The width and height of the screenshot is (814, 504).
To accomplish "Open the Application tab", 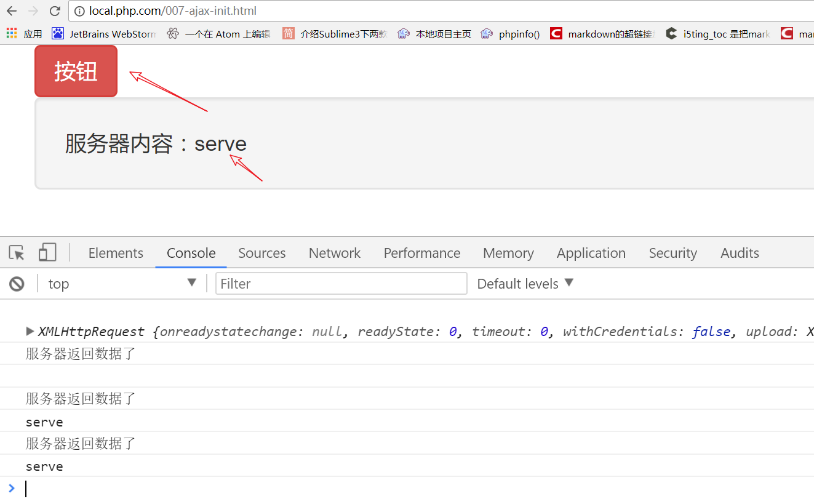I will 591,253.
